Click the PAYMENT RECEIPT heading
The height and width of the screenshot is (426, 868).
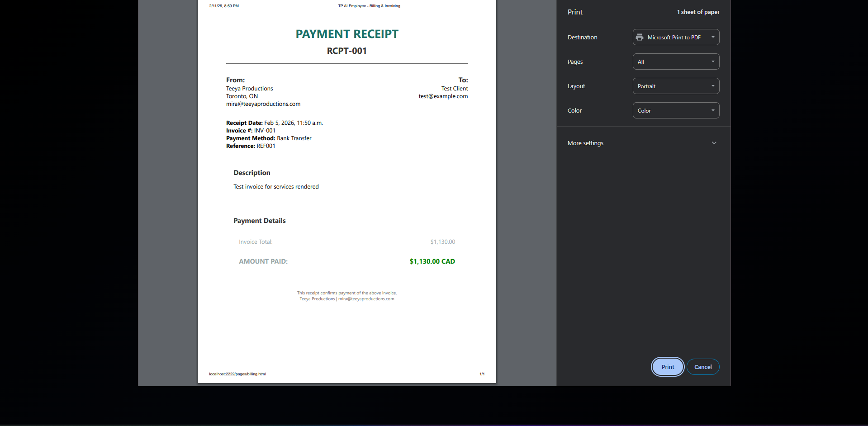point(346,34)
